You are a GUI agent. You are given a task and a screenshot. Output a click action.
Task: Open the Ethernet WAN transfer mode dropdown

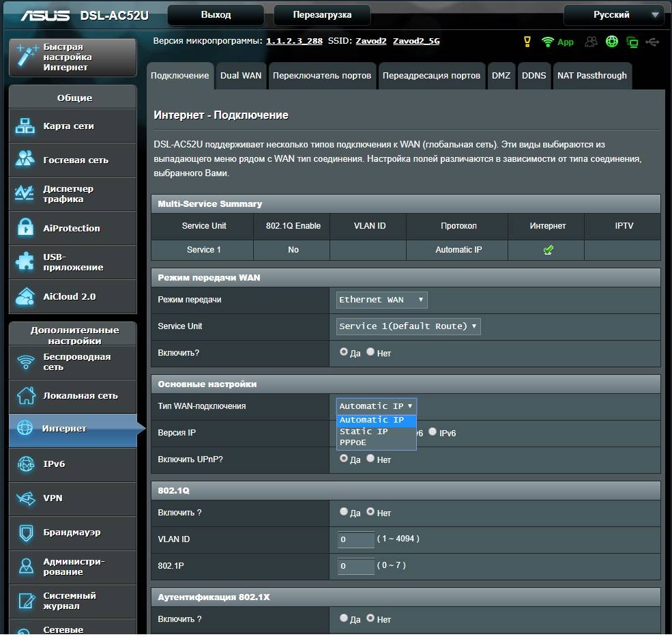(381, 300)
